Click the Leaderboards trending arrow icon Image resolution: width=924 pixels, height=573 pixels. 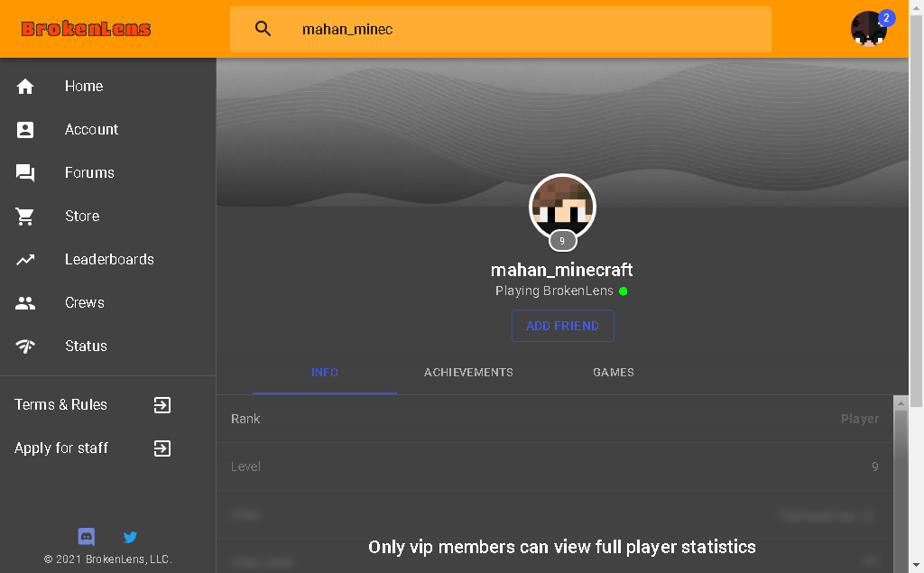point(24,259)
